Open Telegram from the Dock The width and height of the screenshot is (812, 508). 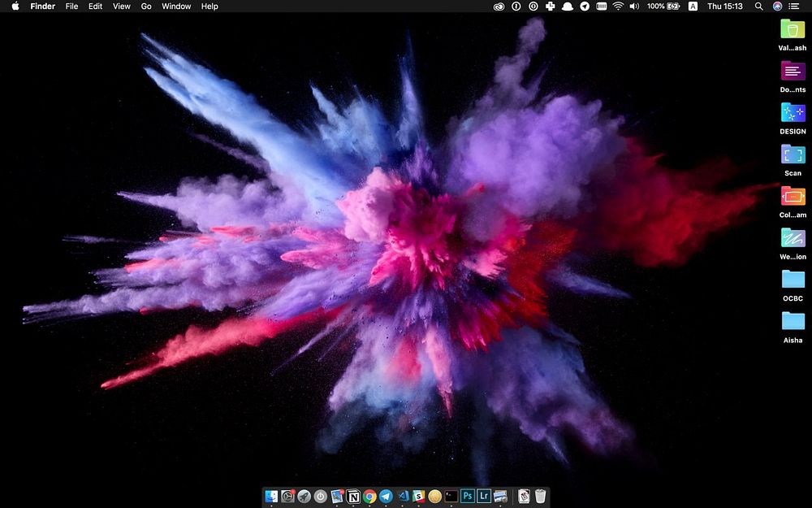pyautogui.click(x=386, y=497)
